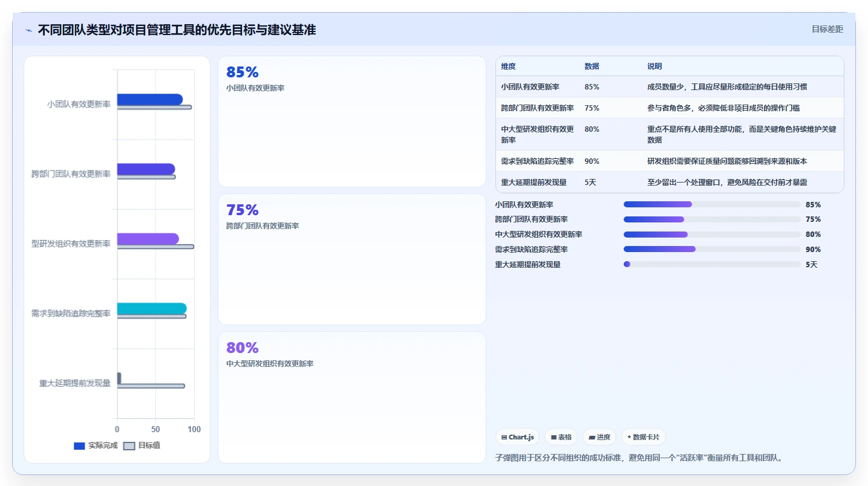
Task: Click the 需求到缺陷追踪完整率 cell in the table
Action: point(538,161)
